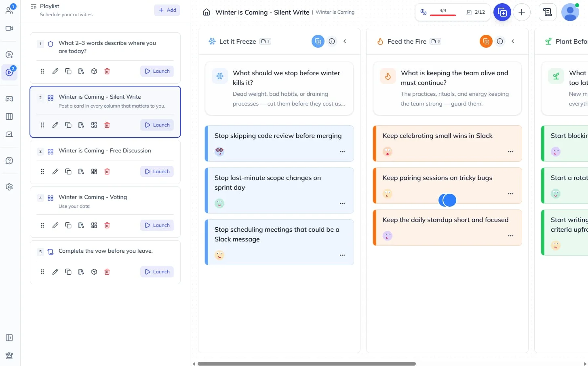Click the grid-plus icon in the 'Silent Write' row

94,125
